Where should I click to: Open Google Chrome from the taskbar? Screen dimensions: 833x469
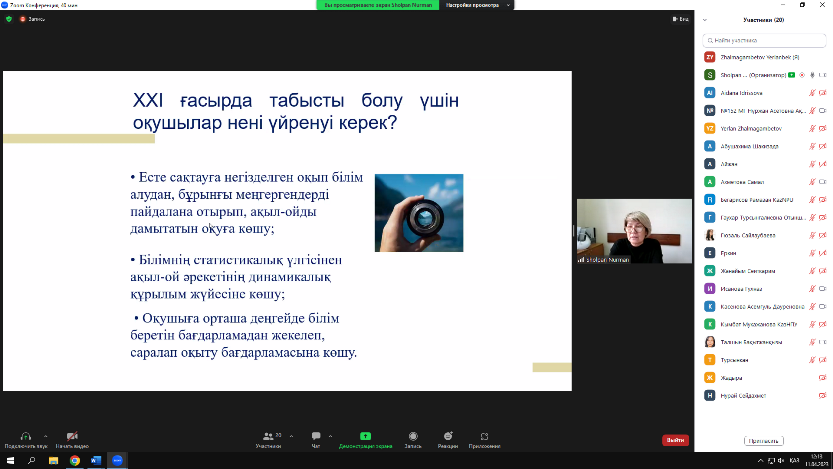point(74,461)
